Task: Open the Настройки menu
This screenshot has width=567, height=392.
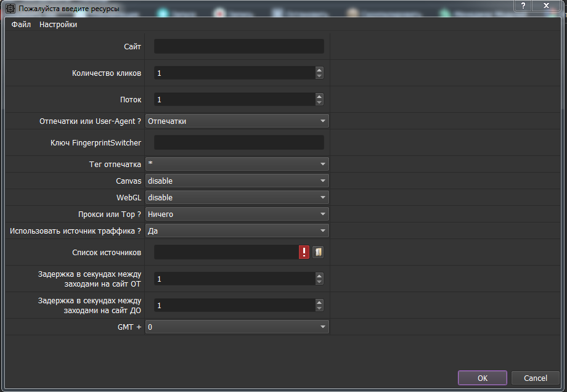Action: (58, 25)
